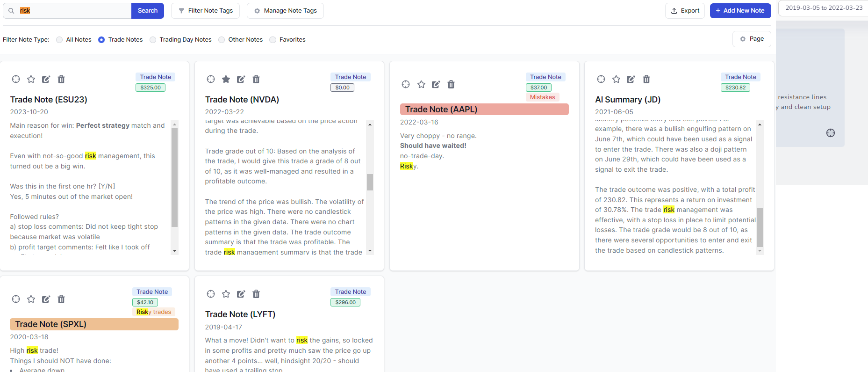Open the Page settings button
This screenshot has height=372, width=868.
752,39
